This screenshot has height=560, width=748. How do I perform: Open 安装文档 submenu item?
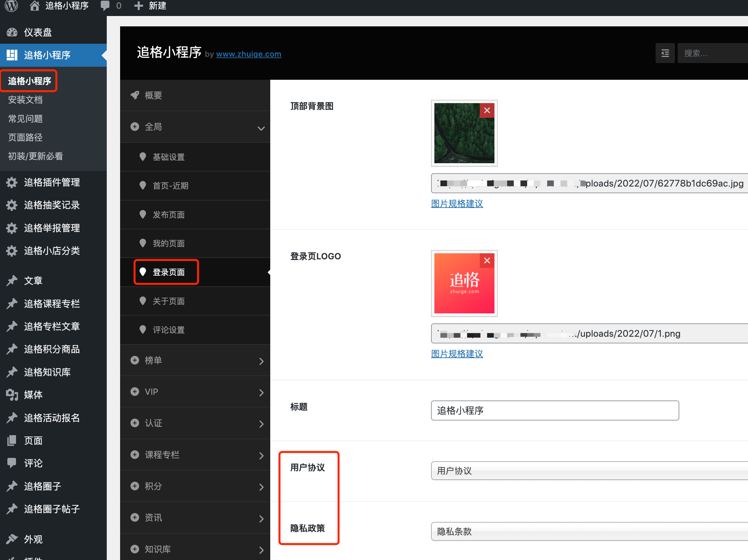click(x=25, y=100)
